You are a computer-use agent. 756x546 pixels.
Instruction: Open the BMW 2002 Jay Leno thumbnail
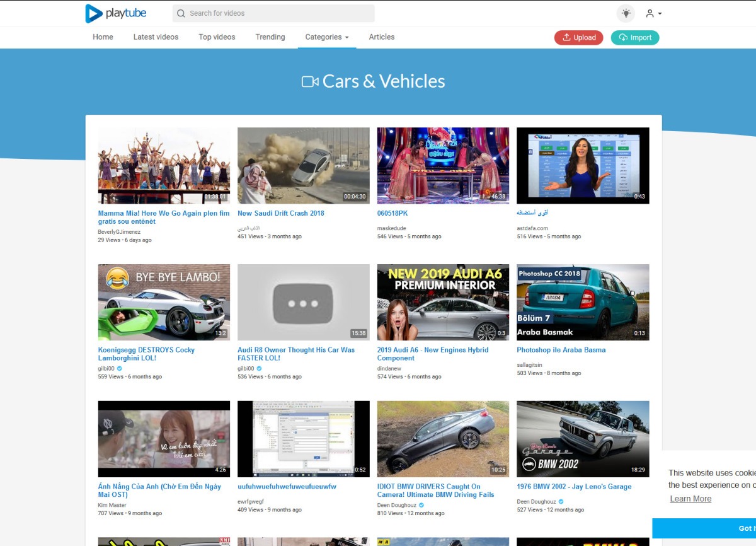coord(583,439)
